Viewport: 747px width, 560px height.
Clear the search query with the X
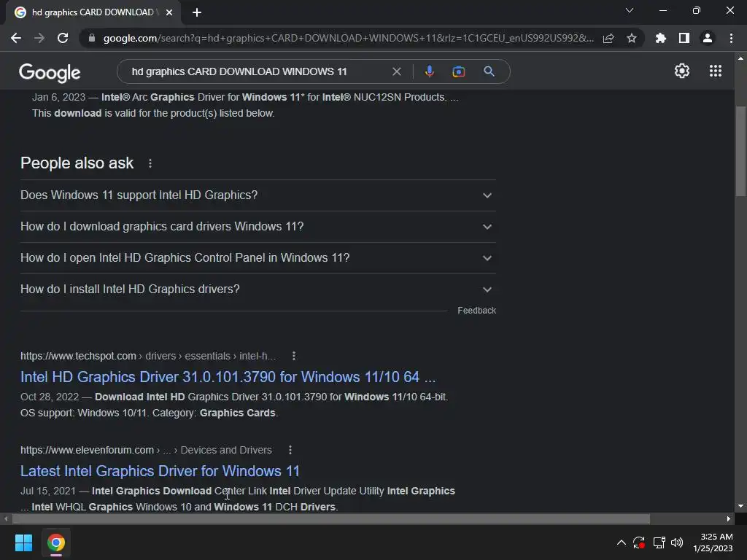point(396,71)
